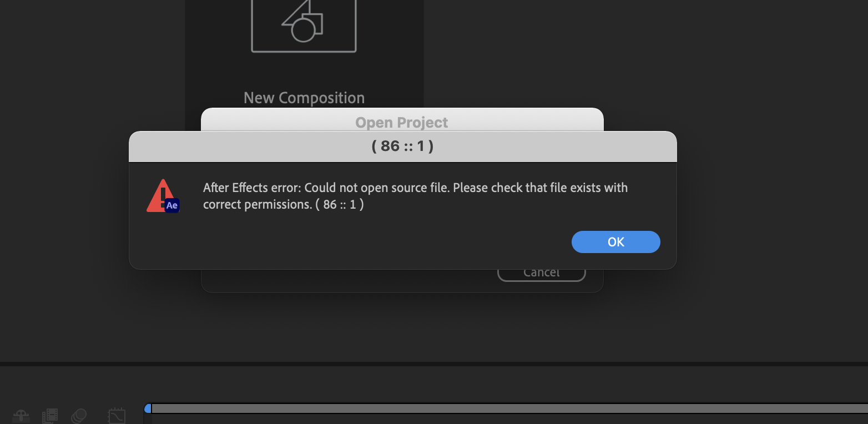Click the composition icon above Open Project
This screenshot has height=424, width=868.
(x=304, y=26)
